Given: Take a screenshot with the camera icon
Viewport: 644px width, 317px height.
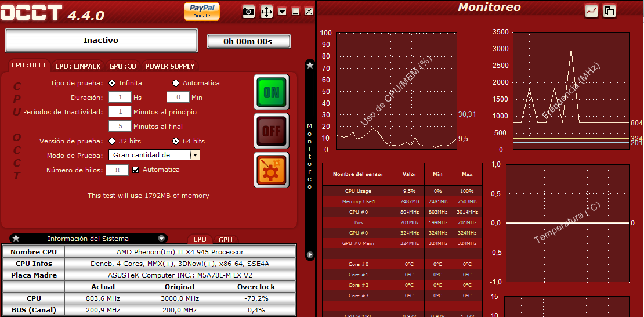Looking at the screenshot, I should [x=248, y=12].
